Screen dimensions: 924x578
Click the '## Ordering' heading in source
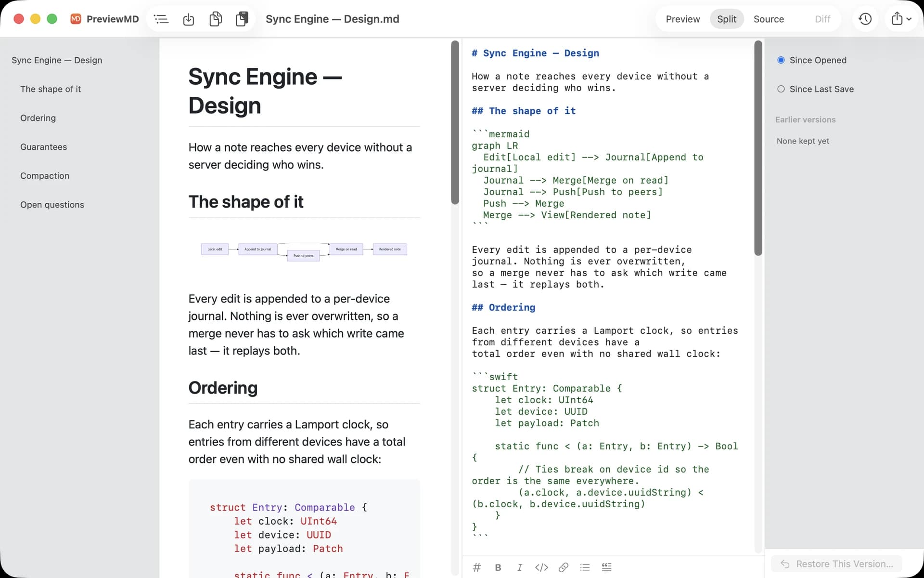503,307
